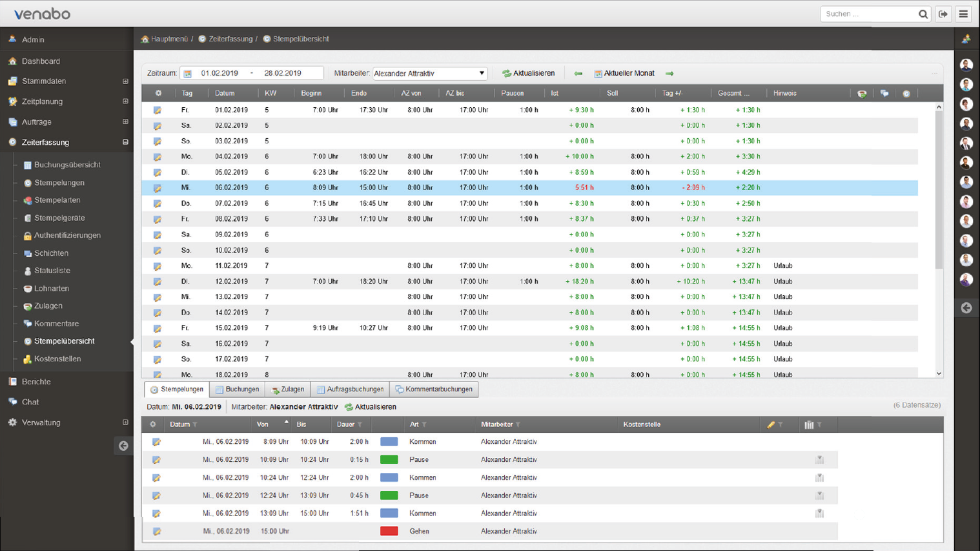The width and height of the screenshot is (980, 551).
Task: Open upper table settings gear icon
Action: (158, 94)
